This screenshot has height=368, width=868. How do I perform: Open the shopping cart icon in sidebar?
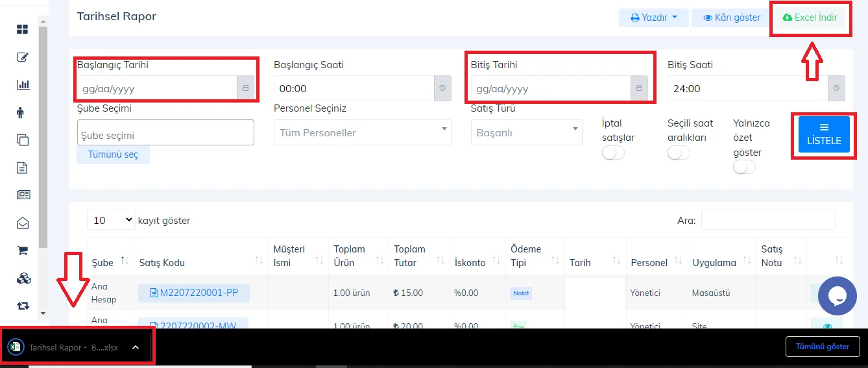(x=23, y=251)
